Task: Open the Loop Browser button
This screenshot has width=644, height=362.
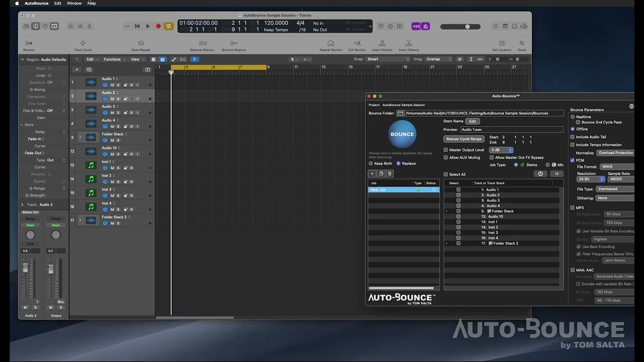Action: click(515, 26)
